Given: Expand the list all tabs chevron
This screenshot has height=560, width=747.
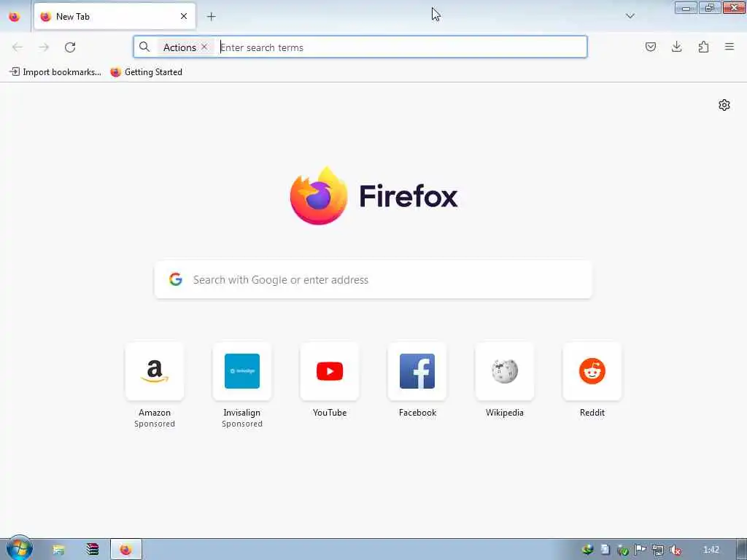Looking at the screenshot, I should [630, 16].
